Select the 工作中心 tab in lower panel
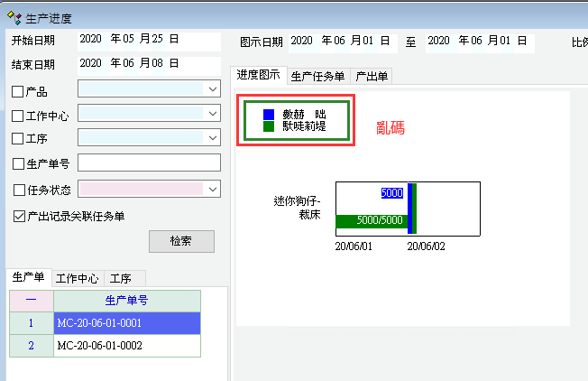The width and height of the screenshot is (588, 381). (x=77, y=278)
